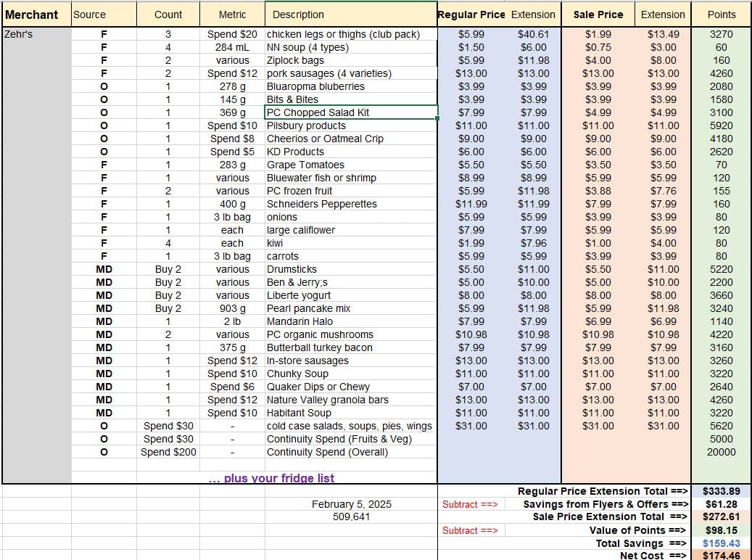The width and height of the screenshot is (752, 560).
Task: Select the Description header cell
Action: pos(350,15)
